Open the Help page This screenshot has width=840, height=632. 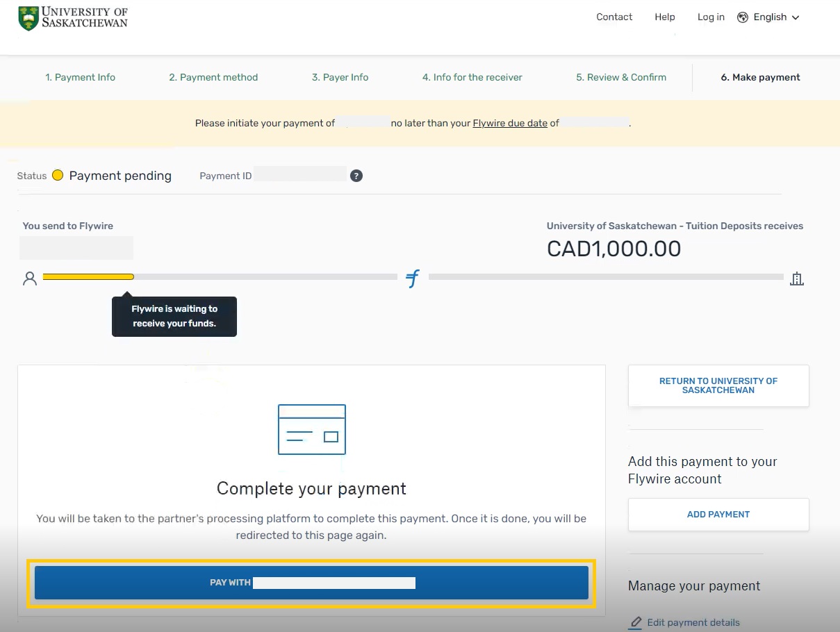tap(665, 17)
